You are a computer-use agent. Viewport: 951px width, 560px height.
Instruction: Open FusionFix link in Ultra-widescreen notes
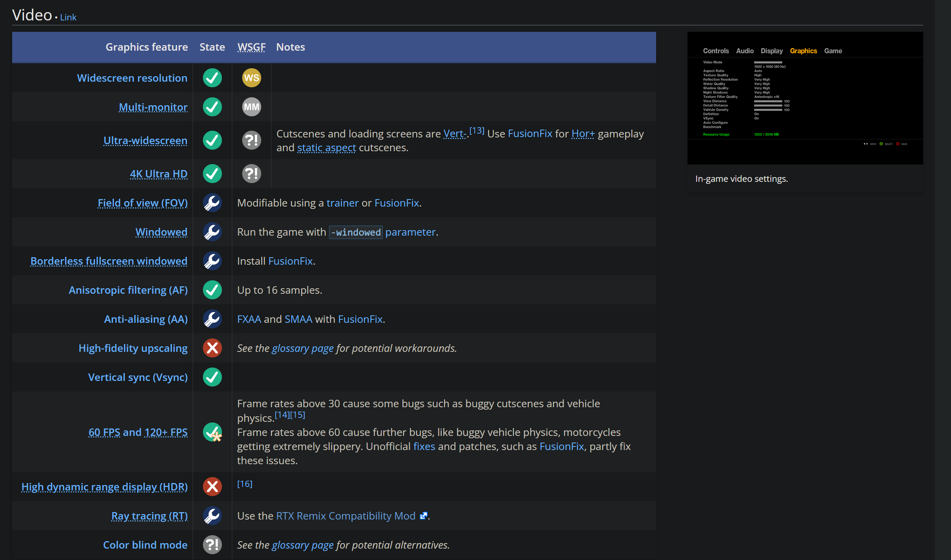(530, 134)
